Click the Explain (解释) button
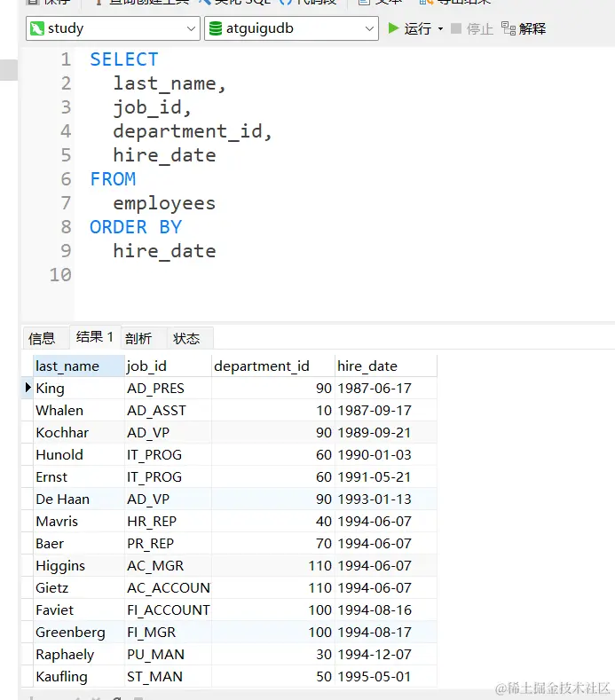The width and height of the screenshot is (615, 700). pyautogui.click(x=524, y=29)
